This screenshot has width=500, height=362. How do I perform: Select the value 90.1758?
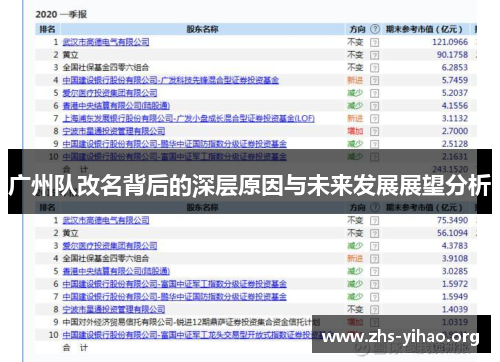pos(452,55)
